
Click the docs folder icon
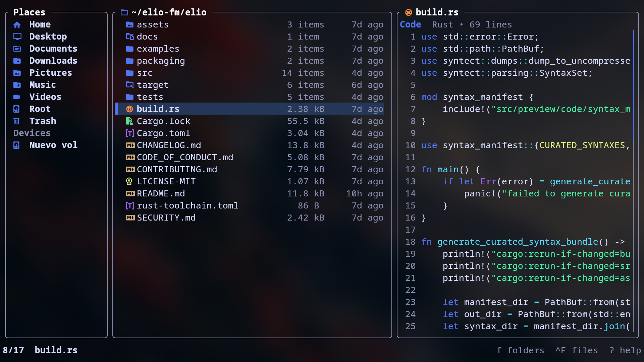[x=130, y=37]
